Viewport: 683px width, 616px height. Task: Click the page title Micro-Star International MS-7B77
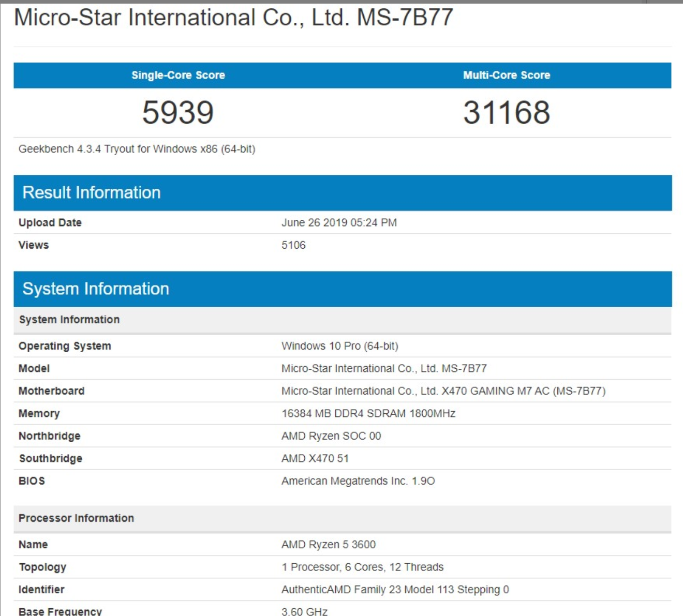[233, 18]
